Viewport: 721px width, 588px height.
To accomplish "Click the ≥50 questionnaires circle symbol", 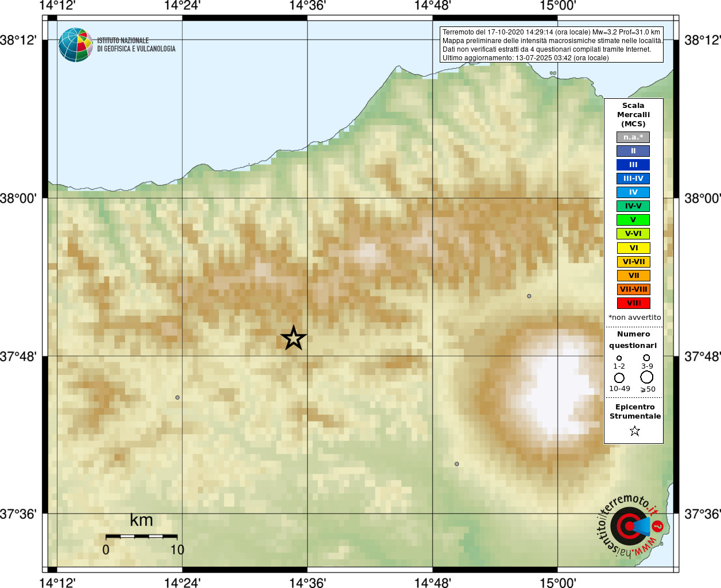I will pyautogui.click(x=647, y=377).
